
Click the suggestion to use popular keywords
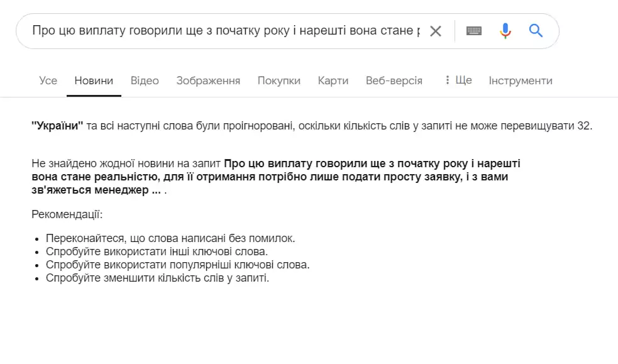pos(178,265)
